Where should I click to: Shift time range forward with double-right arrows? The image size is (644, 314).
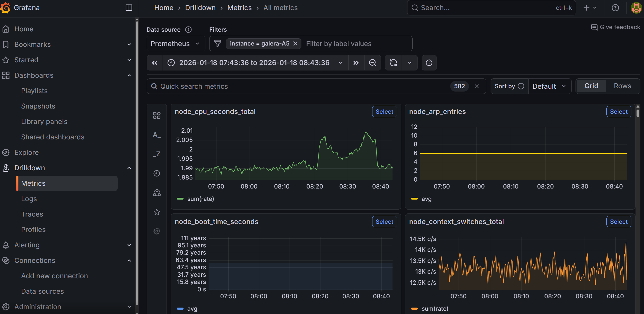[356, 63]
